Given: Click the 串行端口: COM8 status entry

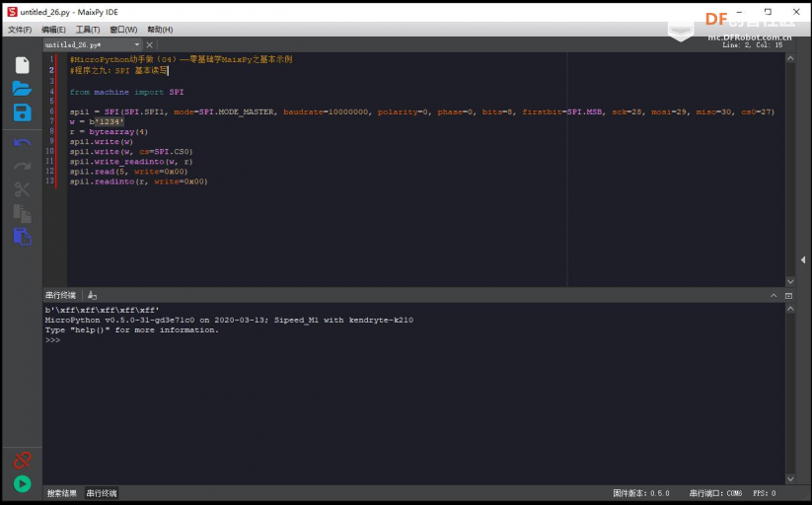Looking at the screenshot, I should pos(715,493).
